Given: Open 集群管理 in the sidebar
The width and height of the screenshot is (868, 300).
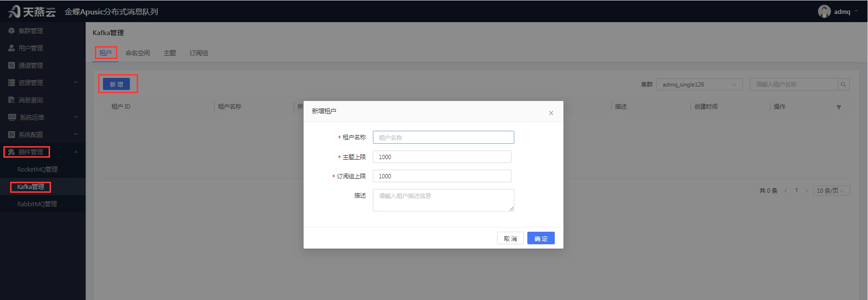Looking at the screenshot, I should [x=31, y=31].
